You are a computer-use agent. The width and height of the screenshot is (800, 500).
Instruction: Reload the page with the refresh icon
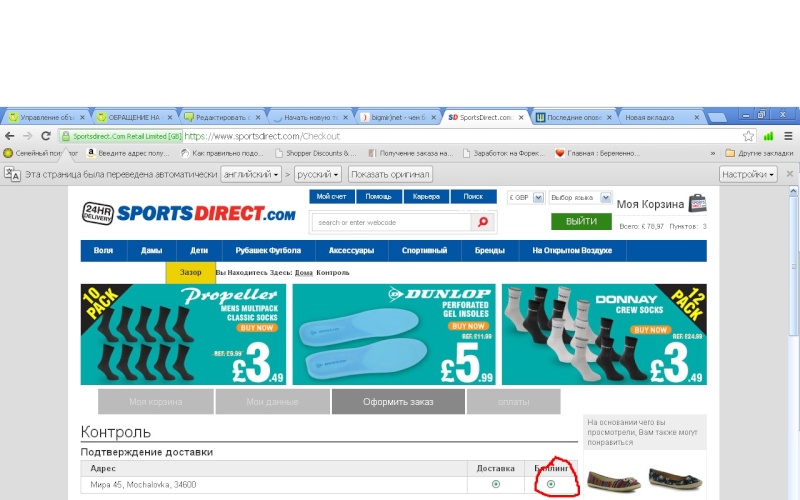46,136
